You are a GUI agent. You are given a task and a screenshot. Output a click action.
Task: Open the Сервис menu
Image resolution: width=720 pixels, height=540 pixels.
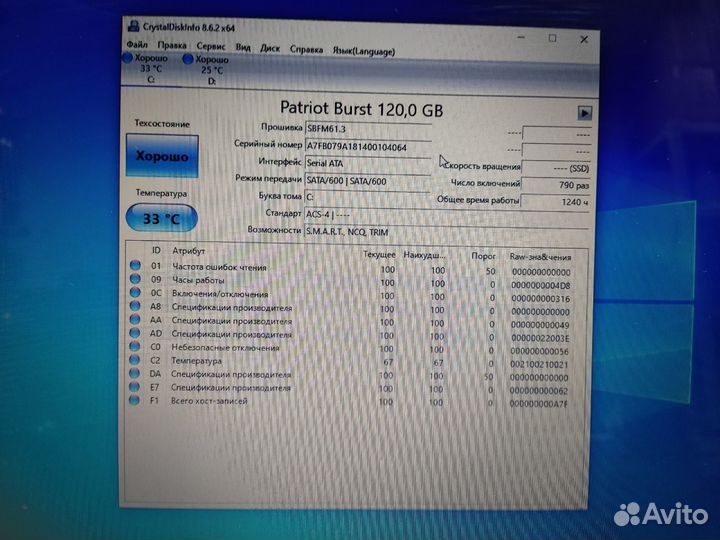211,46
